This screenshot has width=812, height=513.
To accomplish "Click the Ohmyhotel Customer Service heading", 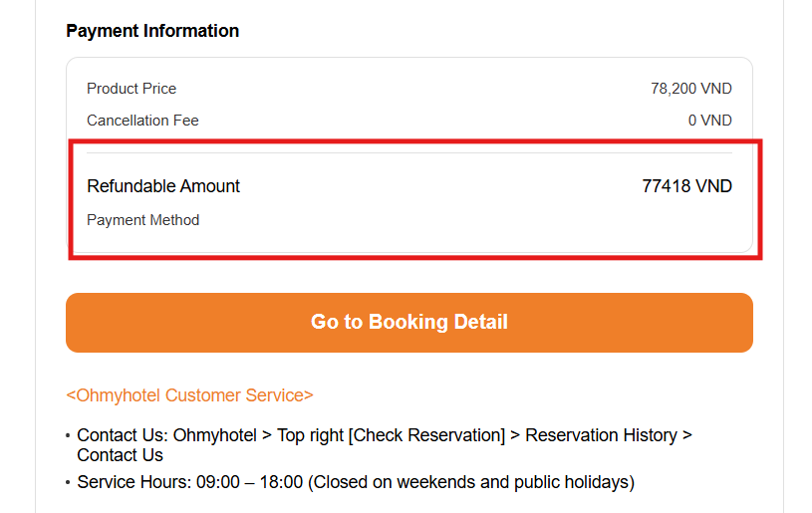I will pyautogui.click(x=189, y=395).
